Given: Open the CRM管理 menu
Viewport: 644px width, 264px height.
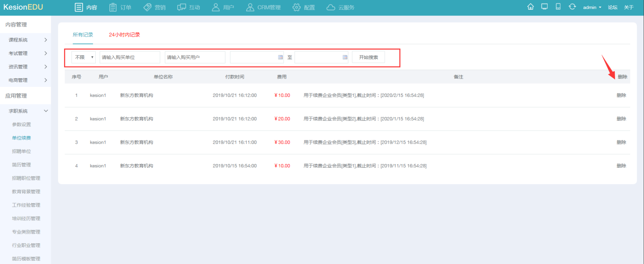Looking at the screenshot, I should 264,7.
